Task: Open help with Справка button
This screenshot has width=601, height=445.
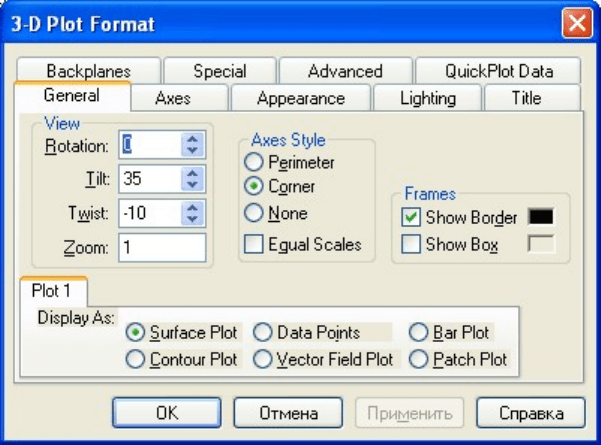Action: (x=530, y=413)
